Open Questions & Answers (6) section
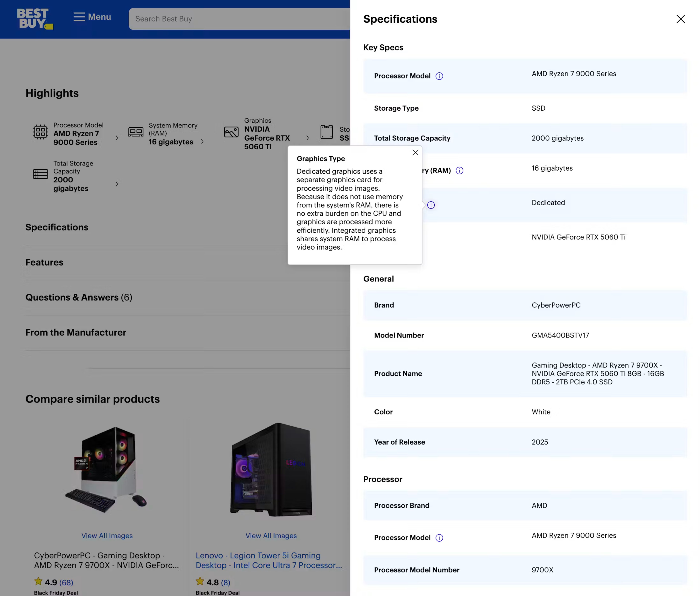This screenshot has width=700, height=596. click(79, 297)
